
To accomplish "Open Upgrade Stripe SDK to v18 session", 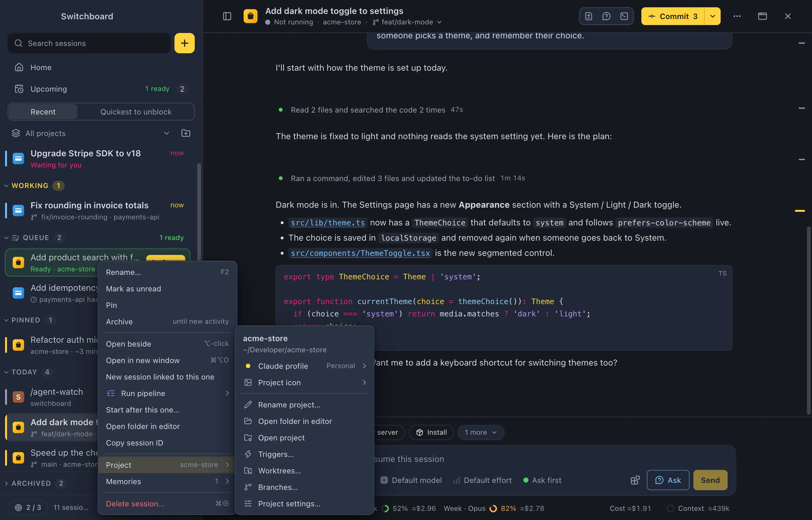I will pyautogui.click(x=98, y=159).
